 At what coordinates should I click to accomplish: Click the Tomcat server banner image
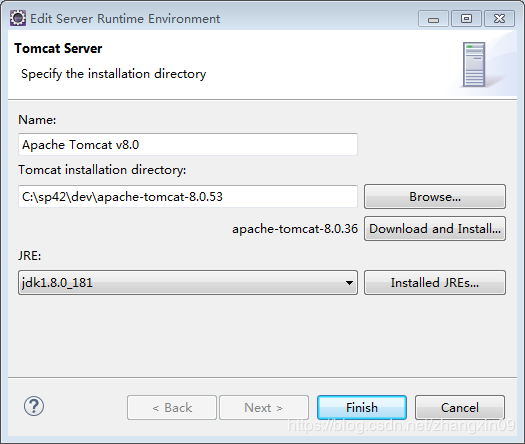(x=474, y=64)
